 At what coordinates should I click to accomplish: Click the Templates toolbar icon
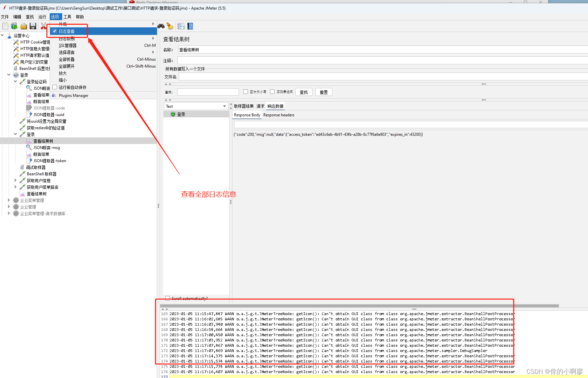[x=14, y=26]
